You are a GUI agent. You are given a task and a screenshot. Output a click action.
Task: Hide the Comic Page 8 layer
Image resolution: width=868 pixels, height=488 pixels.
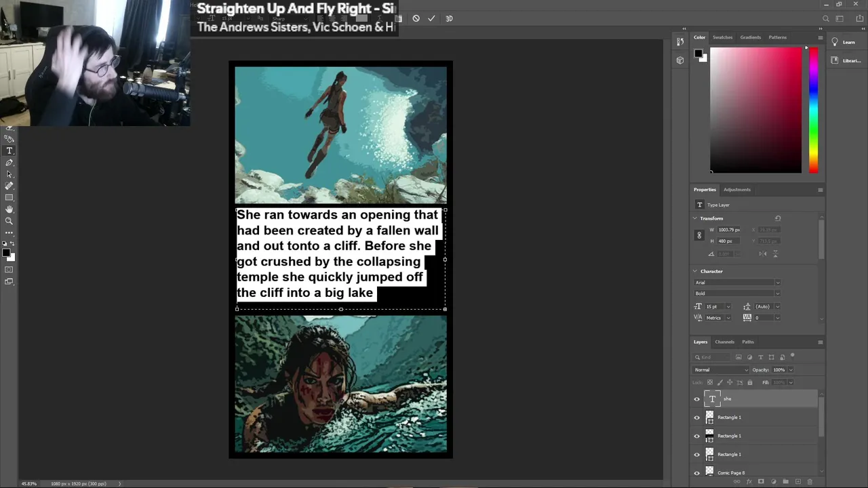pyautogui.click(x=696, y=472)
